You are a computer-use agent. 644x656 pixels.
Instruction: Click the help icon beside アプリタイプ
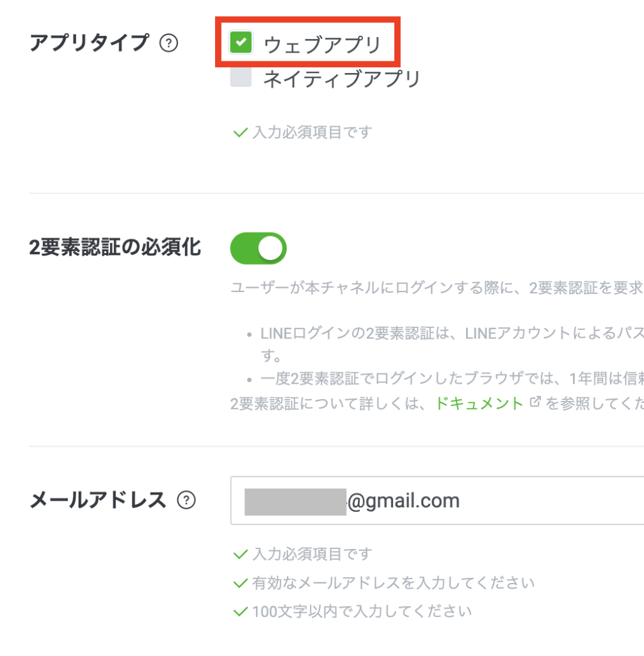tap(168, 44)
